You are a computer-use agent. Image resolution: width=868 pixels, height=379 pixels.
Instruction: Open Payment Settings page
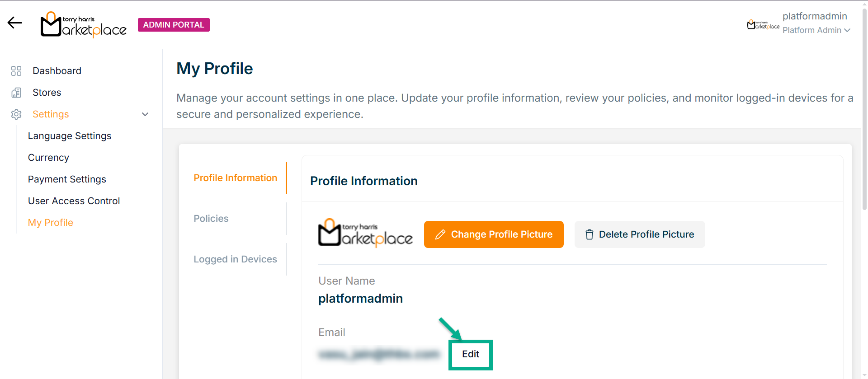pos(67,179)
